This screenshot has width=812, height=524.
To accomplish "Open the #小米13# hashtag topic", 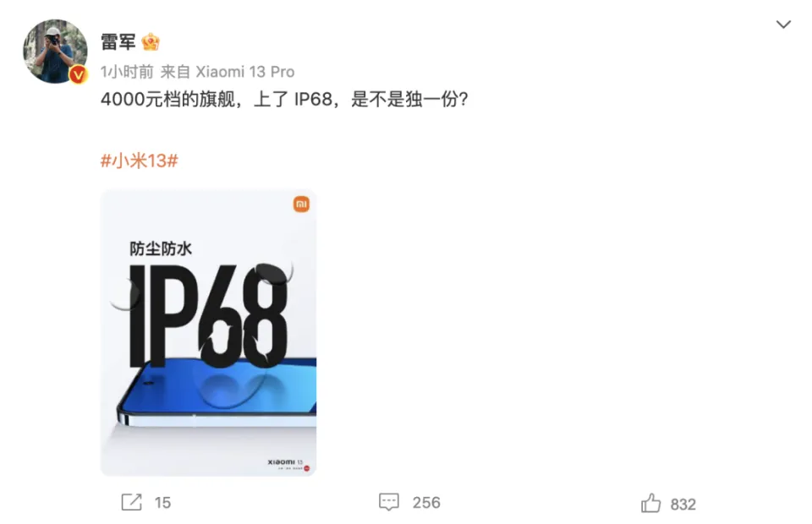I will click(x=140, y=161).
